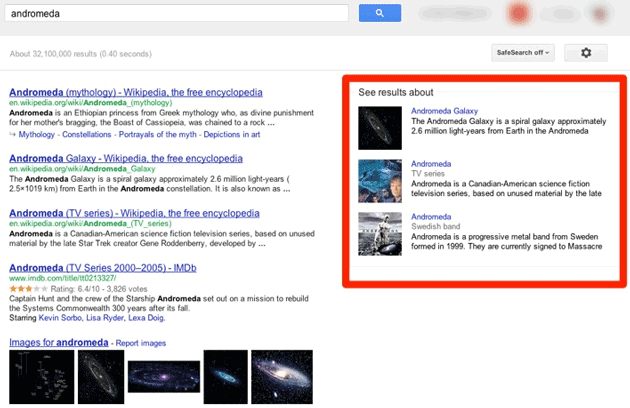Open Andromeda (mythology) Wikipedia result
The width and height of the screenshot is (630, 408).
tap(136, 92)
